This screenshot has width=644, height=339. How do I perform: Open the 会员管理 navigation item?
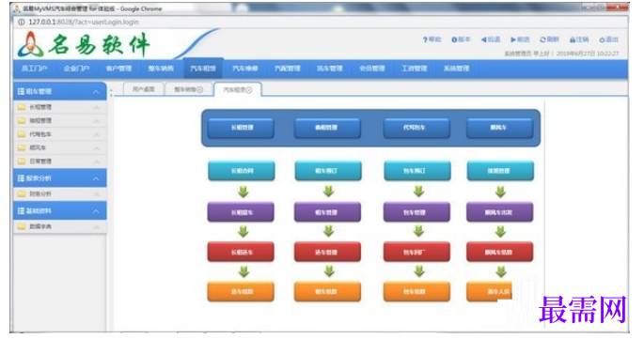[372, 69]
